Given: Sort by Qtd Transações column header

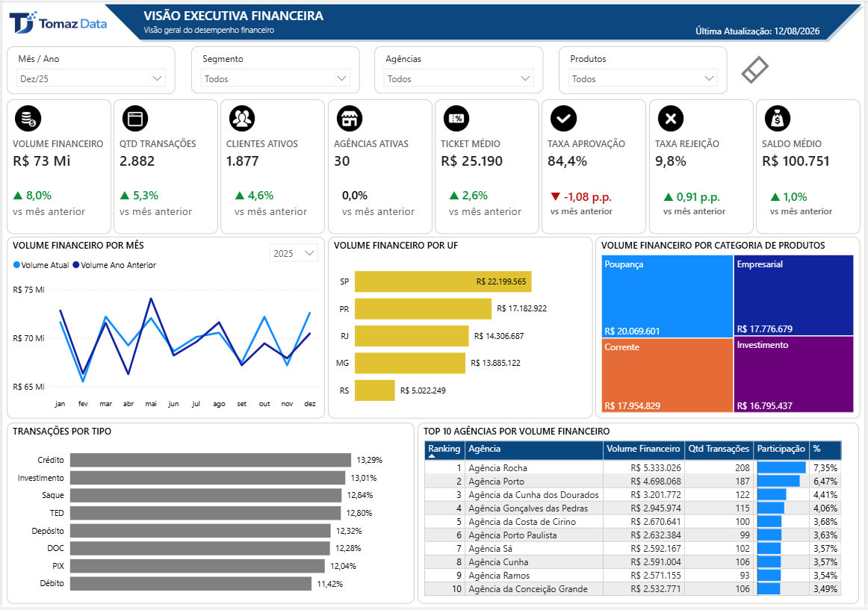Looking at the screenshot, I should click(719, 449).
